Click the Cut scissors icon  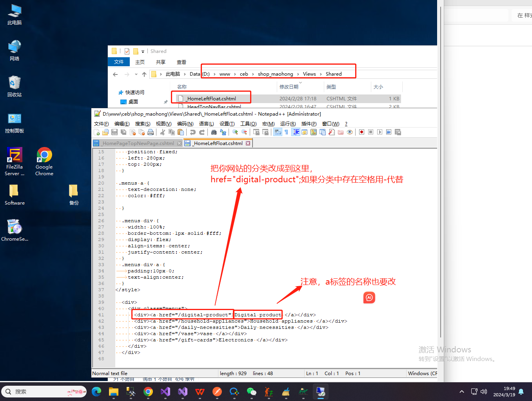click(x=163, y=132)
